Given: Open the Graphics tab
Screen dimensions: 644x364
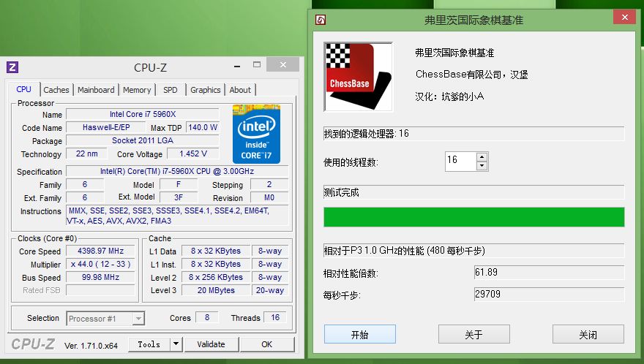Looking at the screenshot, I should pos(206,90).
